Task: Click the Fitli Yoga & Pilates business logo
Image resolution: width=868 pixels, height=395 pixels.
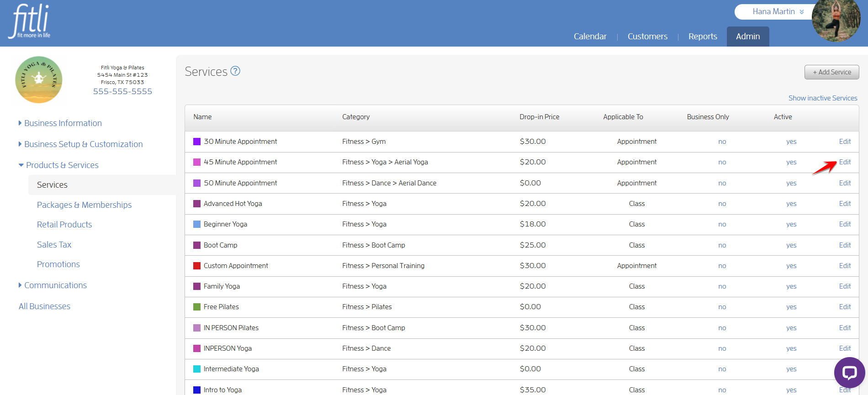Action: (x=39, y=79)
